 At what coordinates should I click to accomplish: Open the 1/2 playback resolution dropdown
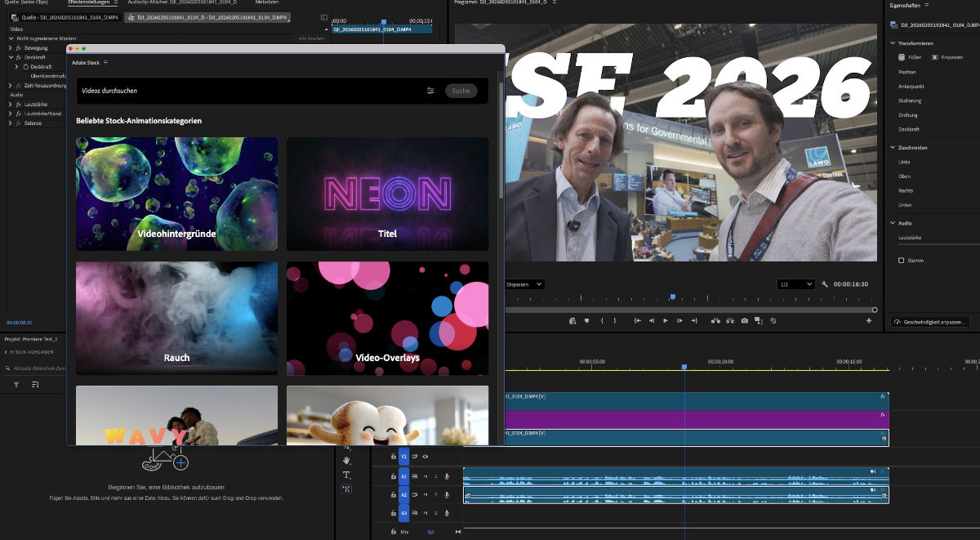coord(796,284)
